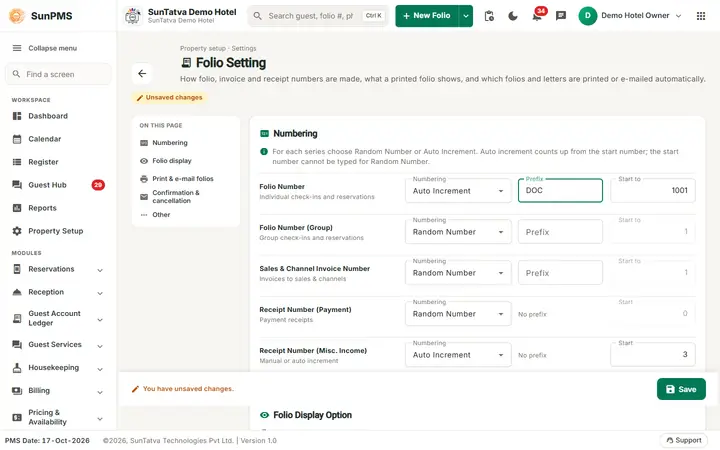
Task: Open the Dashboard menu item
Action: (58, 116)
